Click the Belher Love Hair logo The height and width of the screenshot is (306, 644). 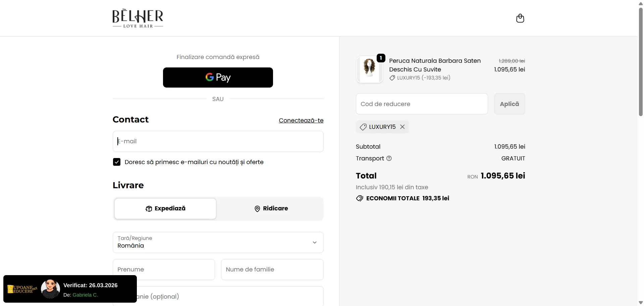pyautogui.click(x=138, y=18)
